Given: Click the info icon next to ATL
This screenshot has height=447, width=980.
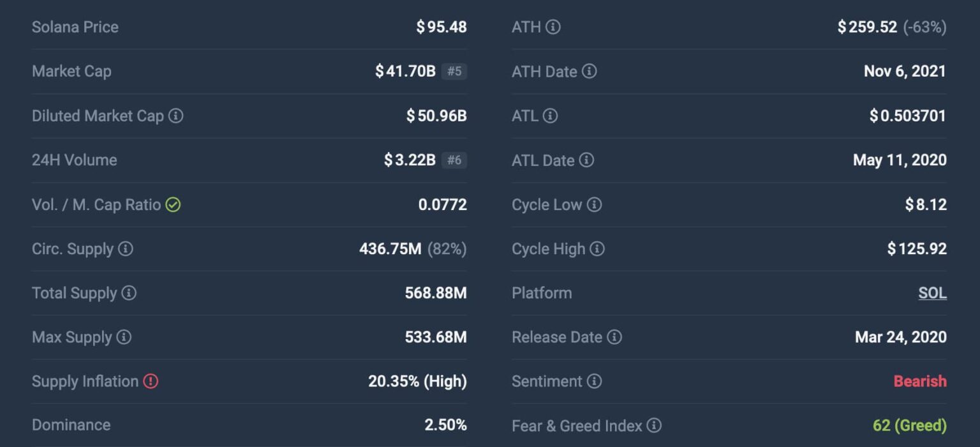Looking at the screenshot, I should [x=550, y=116].
